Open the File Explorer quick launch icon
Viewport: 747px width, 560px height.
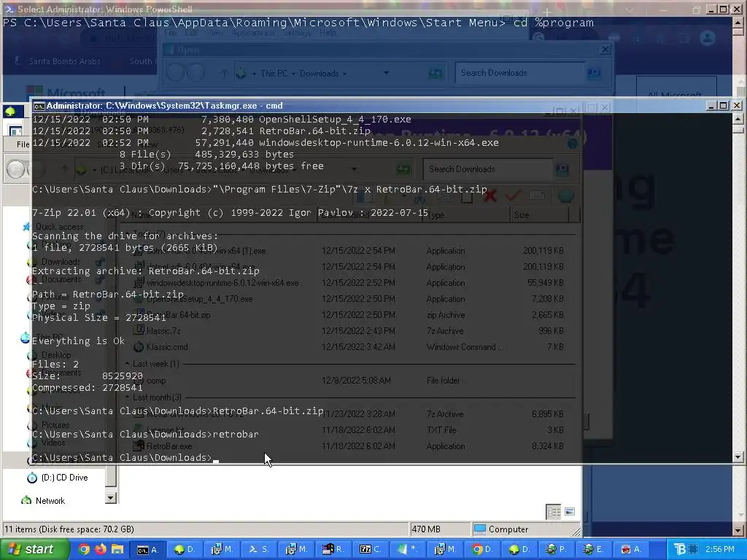pos(117,549)
